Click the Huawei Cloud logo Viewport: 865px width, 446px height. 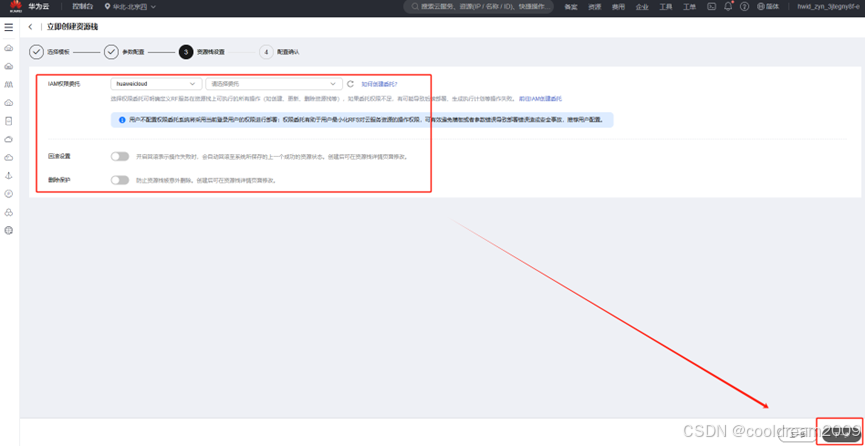point(15,7)
